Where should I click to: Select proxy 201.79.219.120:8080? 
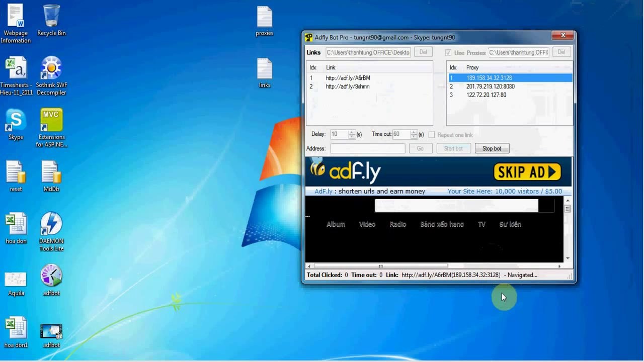[x=510, y=86]
